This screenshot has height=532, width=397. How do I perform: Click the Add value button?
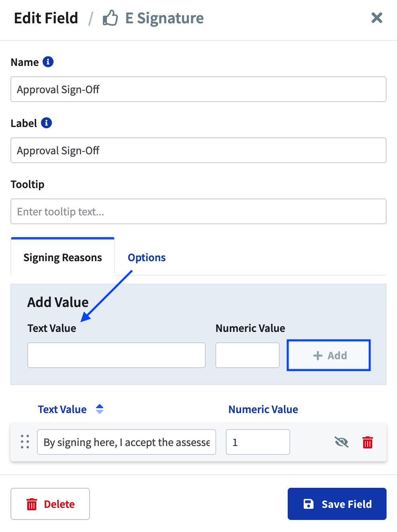pyautogui.click(x=329, y=355)
